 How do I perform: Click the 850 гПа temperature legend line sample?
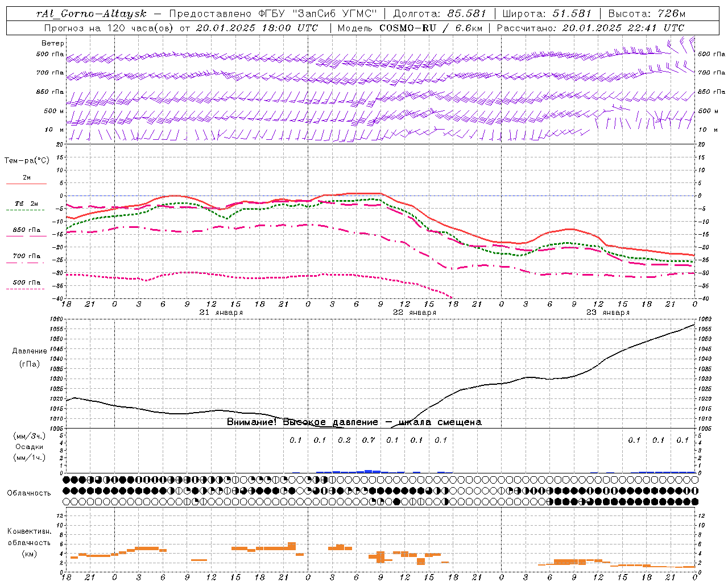[26, 236]
